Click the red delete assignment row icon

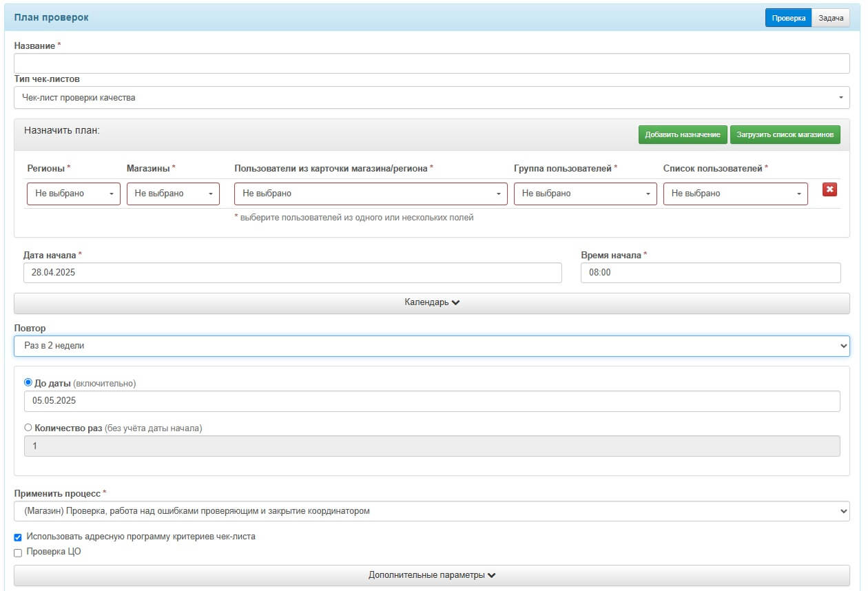pyautogui.click(x=829, y=189)
